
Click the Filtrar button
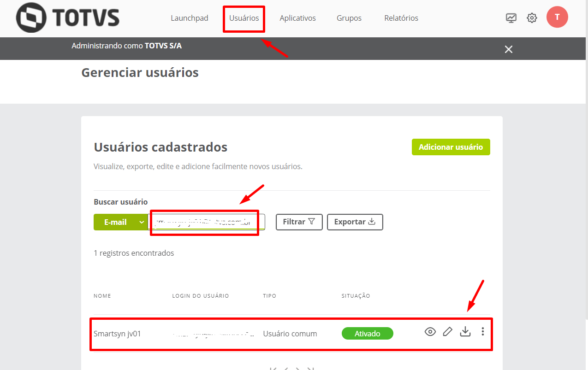[299, 222]
